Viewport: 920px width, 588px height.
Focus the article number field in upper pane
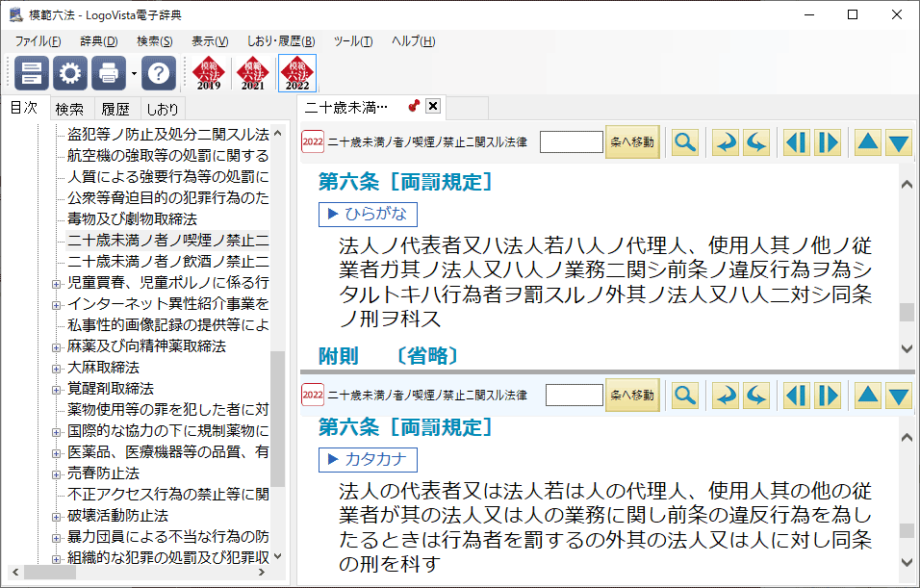(x=571, y=142)
